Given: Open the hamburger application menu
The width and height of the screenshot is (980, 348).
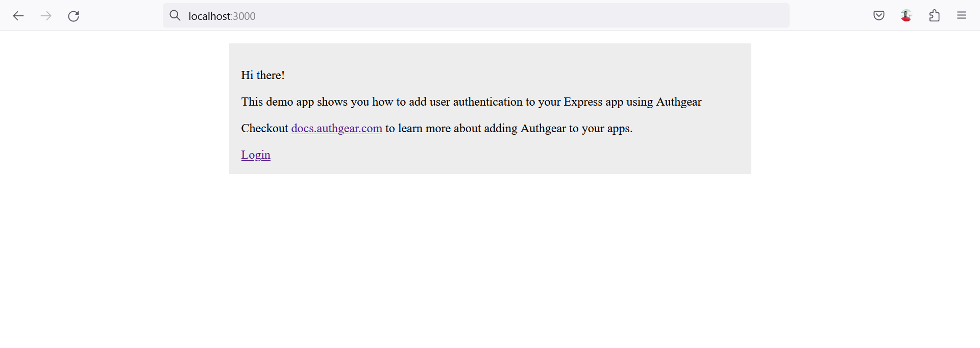Looking at the screenshot, I should click(x=962, y=16).
